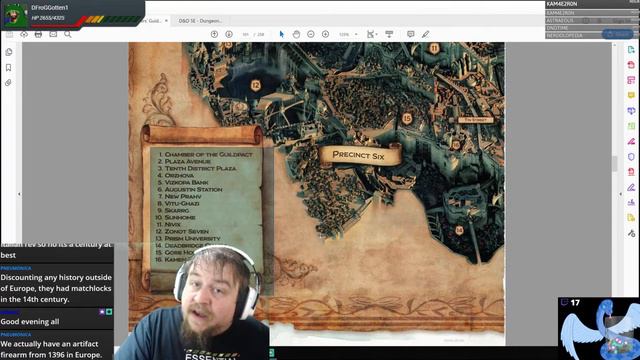Screen dimensions: 640x360
Task: Activate the selection arrow tool
Action: point(282,34)
